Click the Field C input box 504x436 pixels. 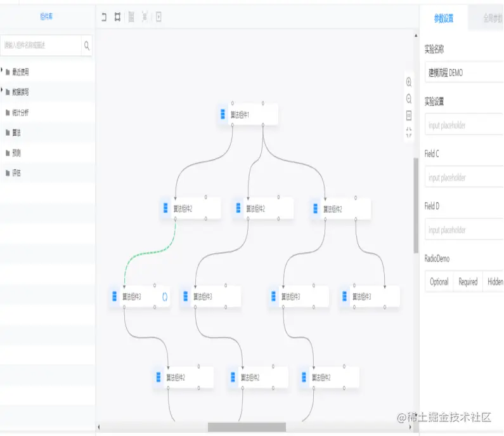[464, 177]
